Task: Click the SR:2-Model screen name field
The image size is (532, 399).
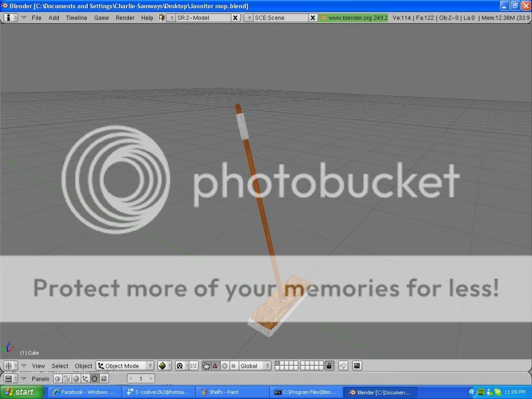Action: click(203, 18)
